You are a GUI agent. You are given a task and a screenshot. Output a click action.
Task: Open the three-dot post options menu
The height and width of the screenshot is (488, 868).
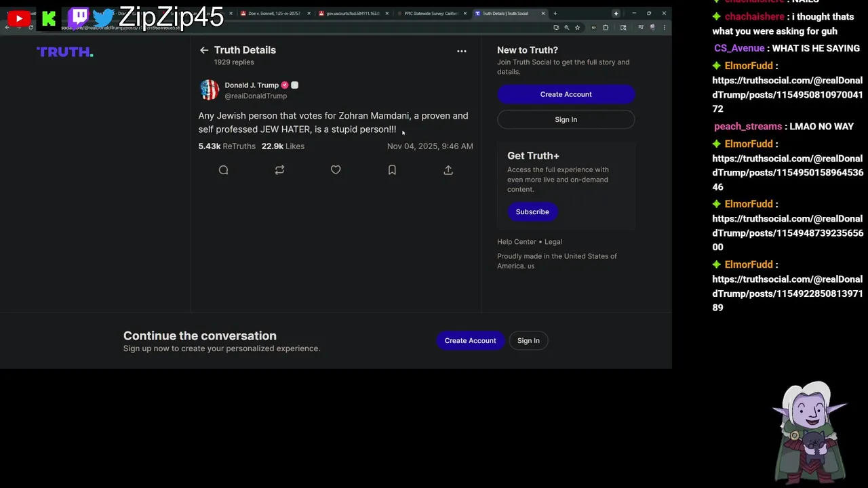point(462,51)
